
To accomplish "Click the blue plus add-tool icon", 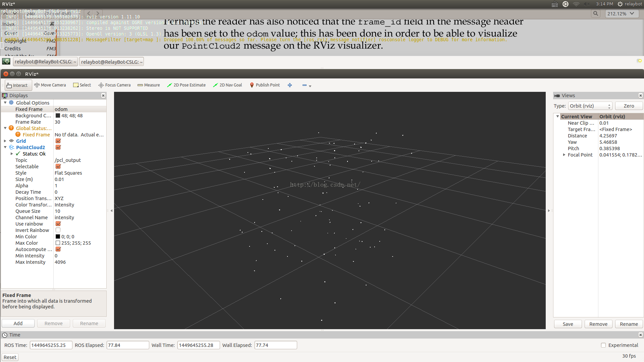I will (x=290, y=85).
